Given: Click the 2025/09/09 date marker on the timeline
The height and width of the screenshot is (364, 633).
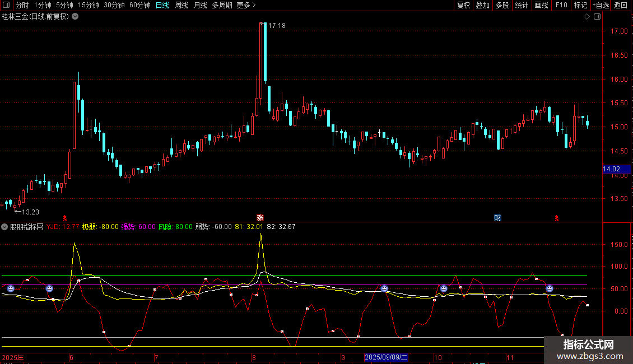Looking at the screenshot, I should [387, 357].
